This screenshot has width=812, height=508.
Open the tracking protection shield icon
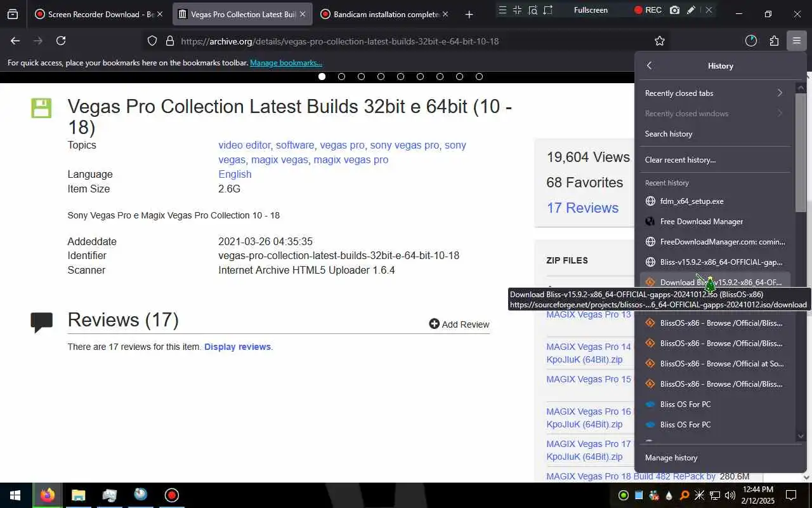152,41
